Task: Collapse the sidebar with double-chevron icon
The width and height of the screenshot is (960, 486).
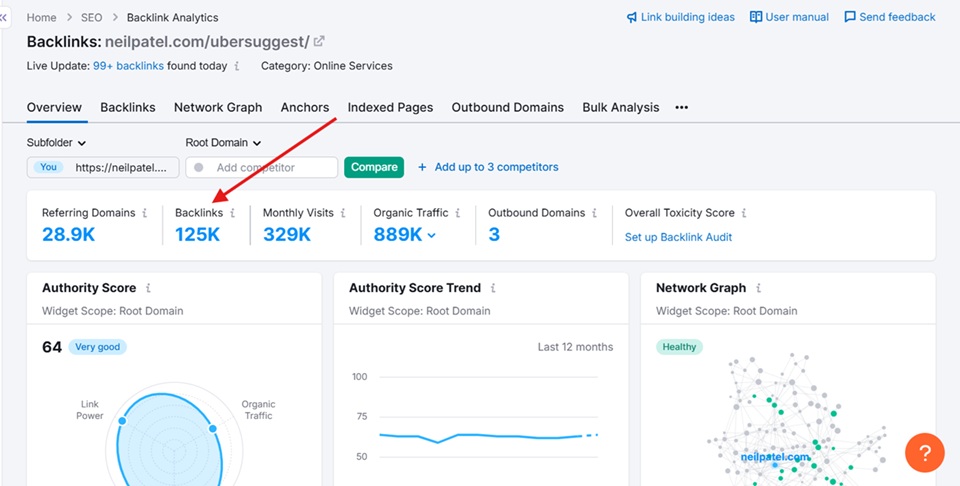Action: pos(4,18)
